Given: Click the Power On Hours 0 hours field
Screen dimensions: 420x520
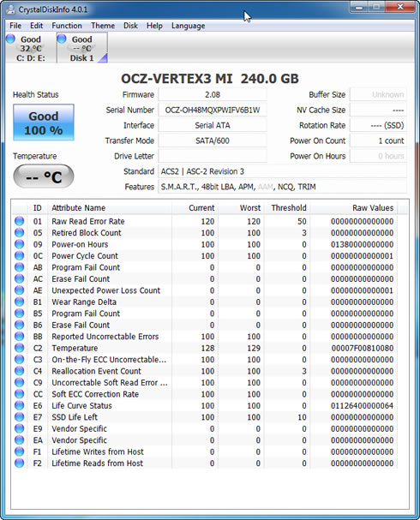Looking at the screenshot, I should [x=378, y=156].
